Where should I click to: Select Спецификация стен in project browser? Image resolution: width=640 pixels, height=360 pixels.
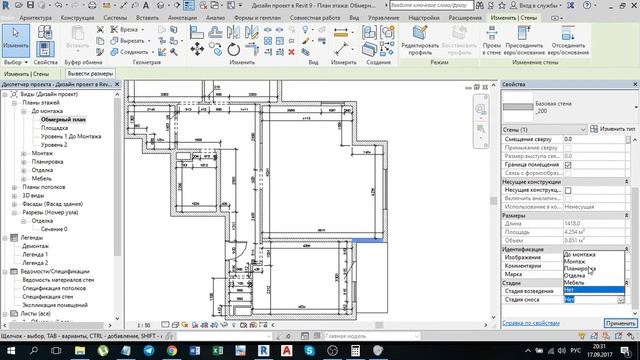(x=48, y=297)
